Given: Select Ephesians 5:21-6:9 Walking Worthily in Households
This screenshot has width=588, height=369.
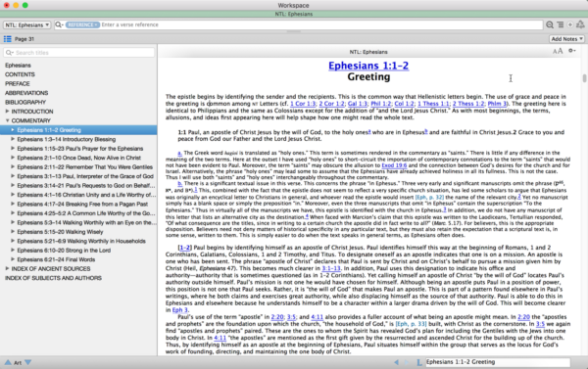Looking at the screenshot, I should click(x=81, y=241).
